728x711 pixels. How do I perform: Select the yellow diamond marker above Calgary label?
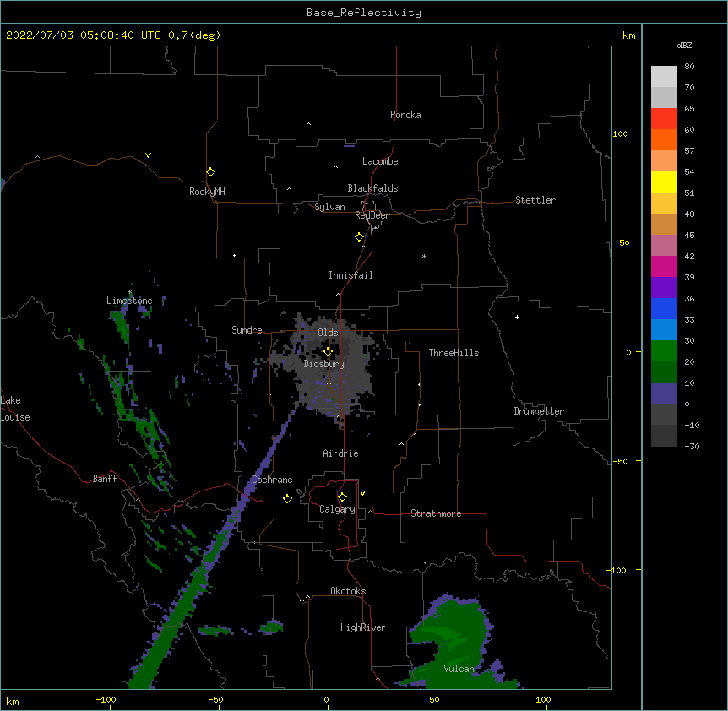(342, 497)
